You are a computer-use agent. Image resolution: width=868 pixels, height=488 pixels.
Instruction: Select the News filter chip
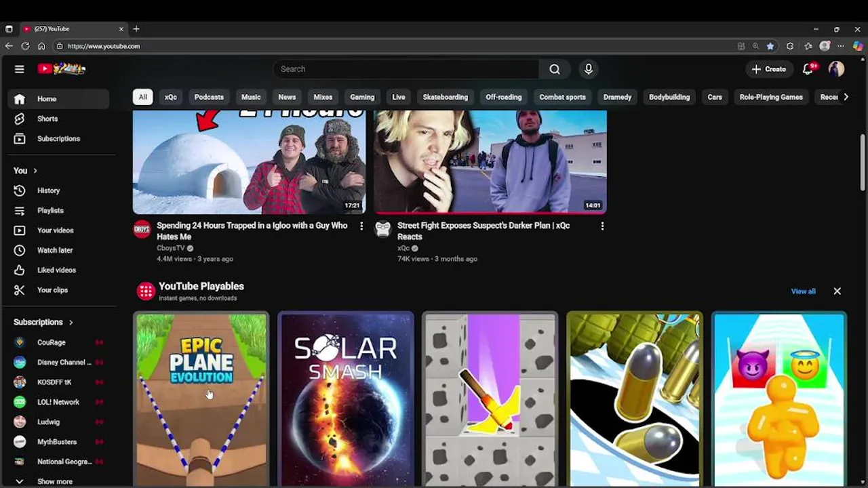pyautogui.click(x=287, y=97)
